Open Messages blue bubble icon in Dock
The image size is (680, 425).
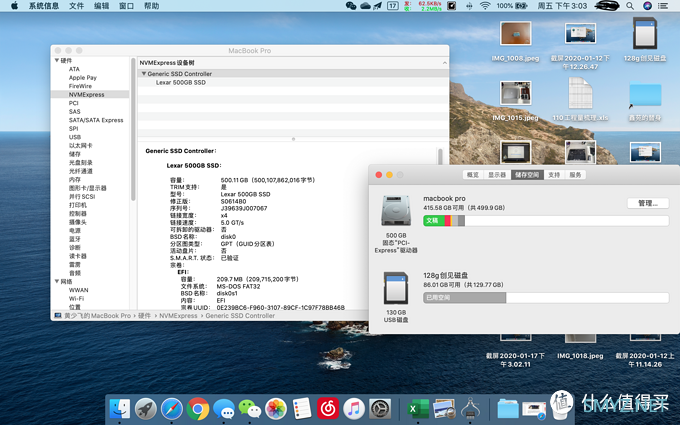[224, 409]
